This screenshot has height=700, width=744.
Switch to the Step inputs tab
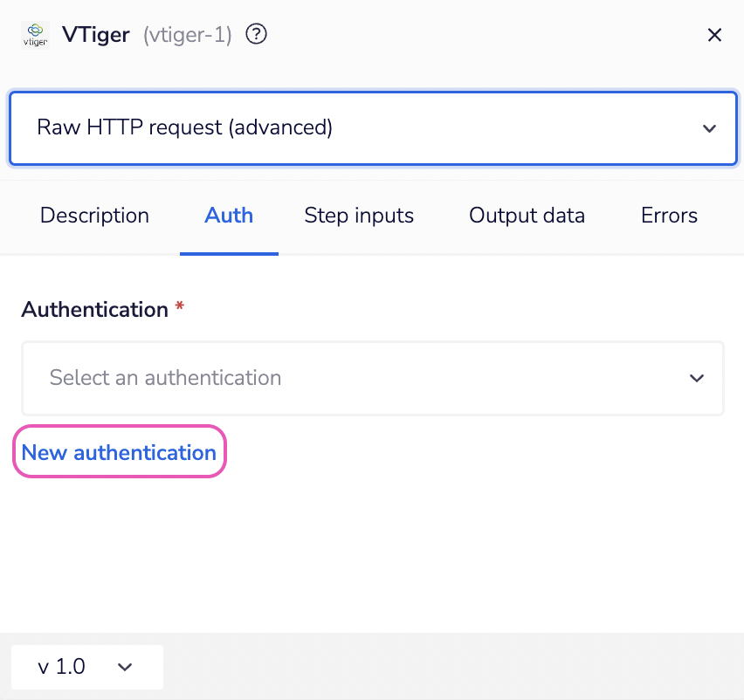click(359, 216)
